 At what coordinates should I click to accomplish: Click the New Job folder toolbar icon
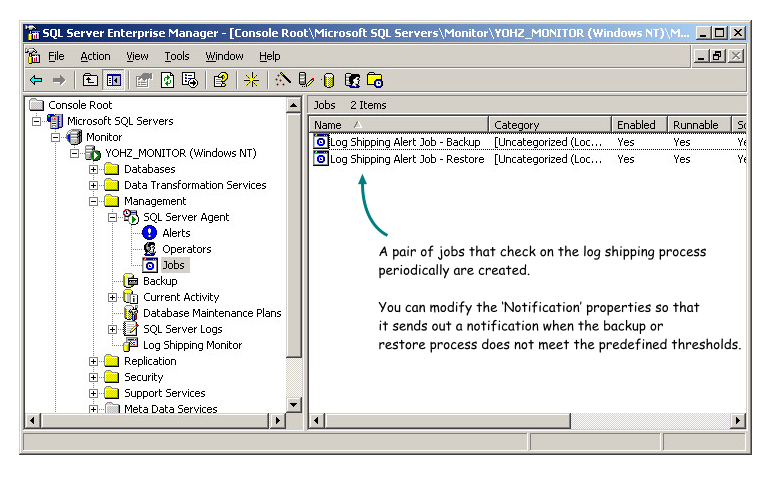(x=375, y=80)
